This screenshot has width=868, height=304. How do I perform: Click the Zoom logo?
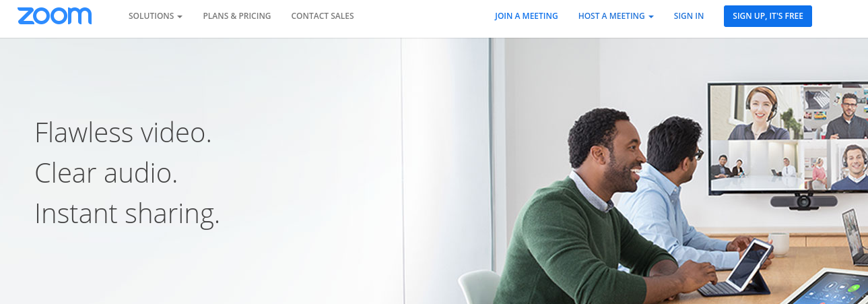click(x=55, y=16)
